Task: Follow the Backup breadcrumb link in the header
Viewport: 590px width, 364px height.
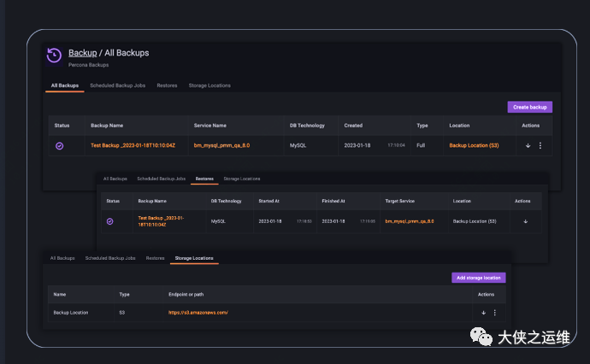Action: click(83, 53)
